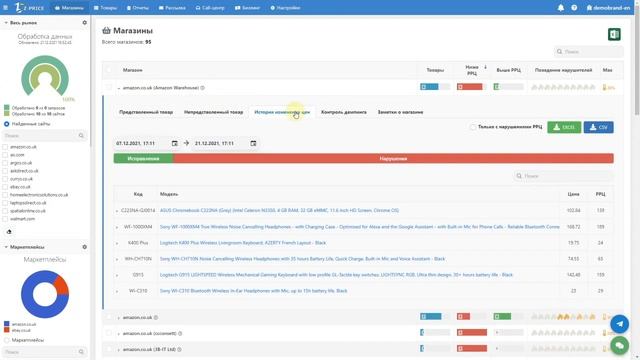Collapse the Amazon Warehouse store row

[119, 88]
